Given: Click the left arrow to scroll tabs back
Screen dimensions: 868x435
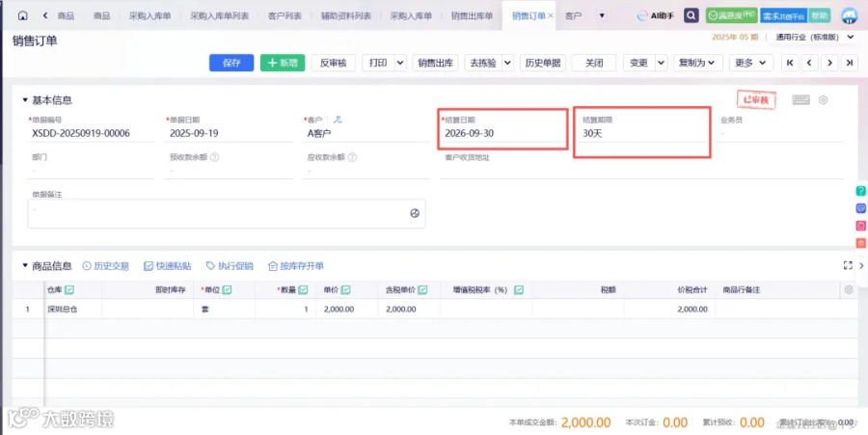Looking at the screenshot, I should (44, 16).
